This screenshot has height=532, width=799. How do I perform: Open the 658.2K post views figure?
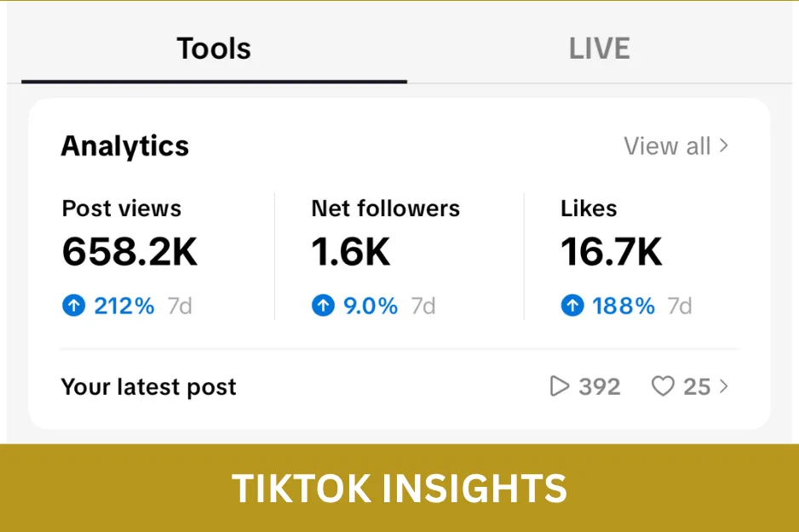(129, 251)
